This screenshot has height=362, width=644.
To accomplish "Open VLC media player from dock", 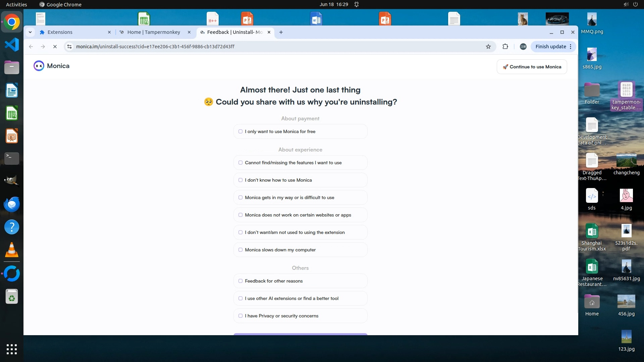I will point(12,250).
